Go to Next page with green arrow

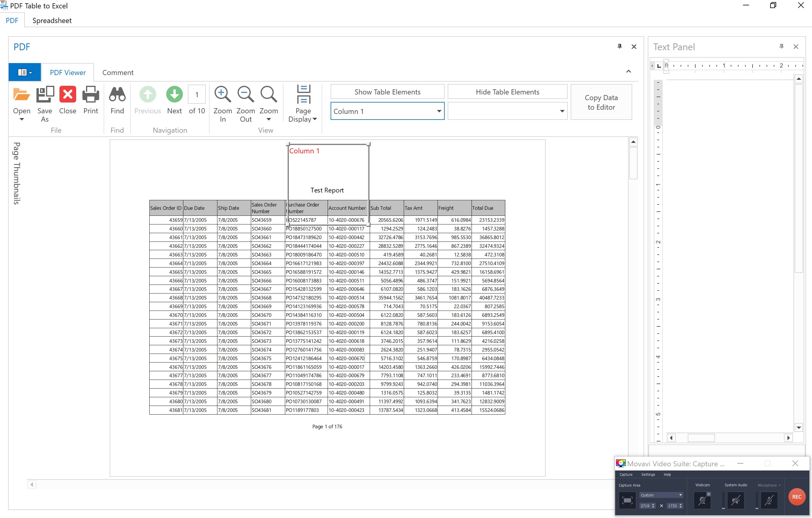tap(174, 95)
